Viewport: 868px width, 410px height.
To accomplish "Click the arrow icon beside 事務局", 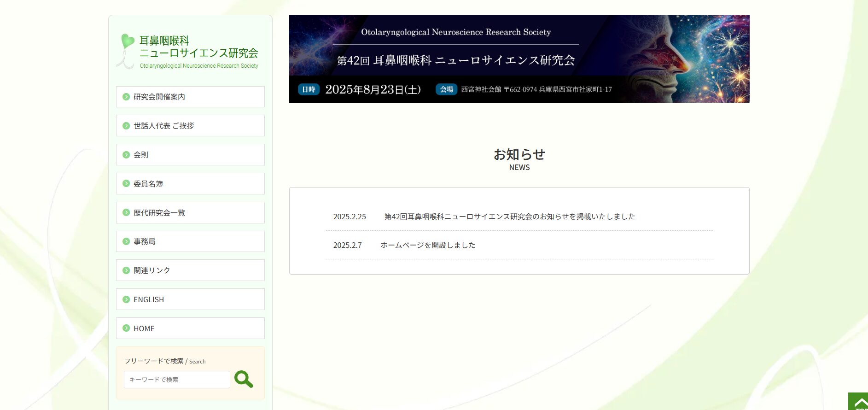I will click(126, 241).
